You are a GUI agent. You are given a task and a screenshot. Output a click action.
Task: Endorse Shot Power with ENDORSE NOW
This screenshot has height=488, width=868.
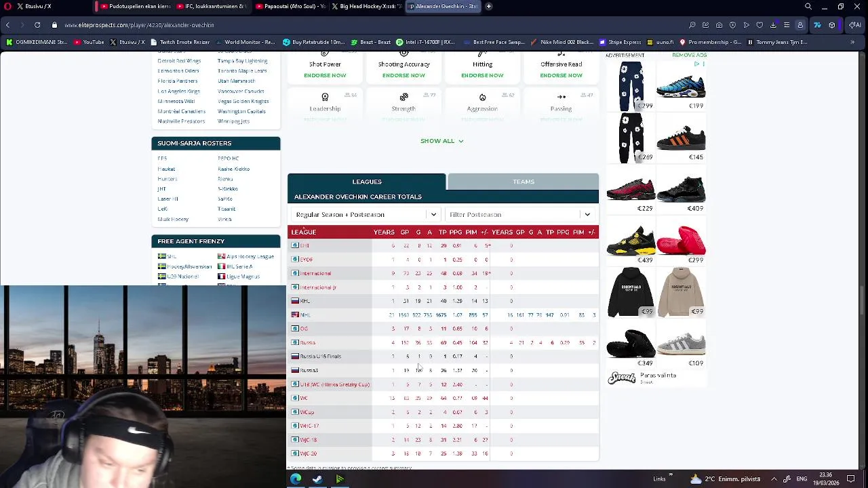tap(325, 75)
